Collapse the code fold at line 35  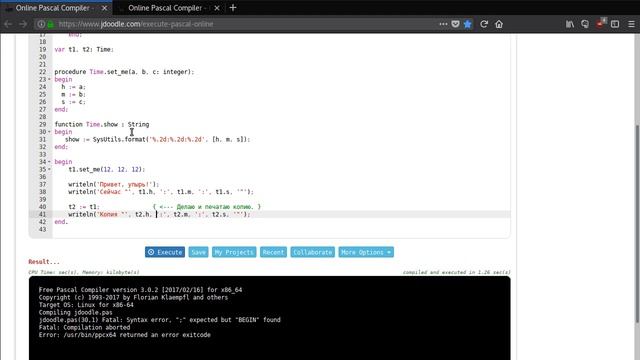(49, 169)
